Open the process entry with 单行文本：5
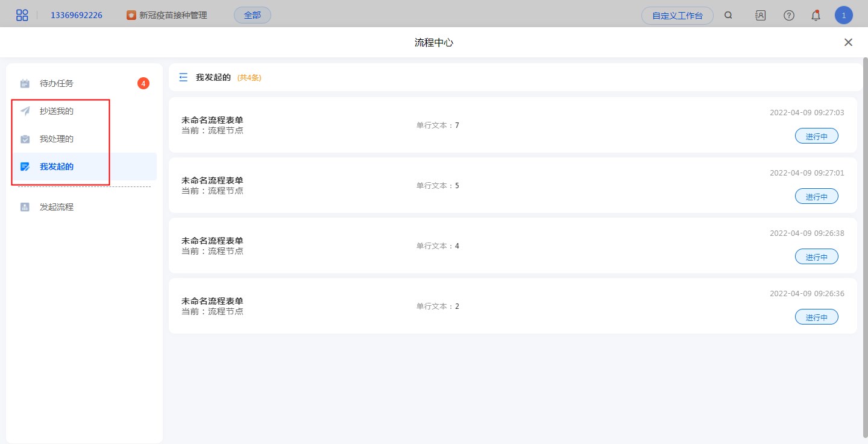Screen dimensions: 868x444 click(x=512, y=185)
